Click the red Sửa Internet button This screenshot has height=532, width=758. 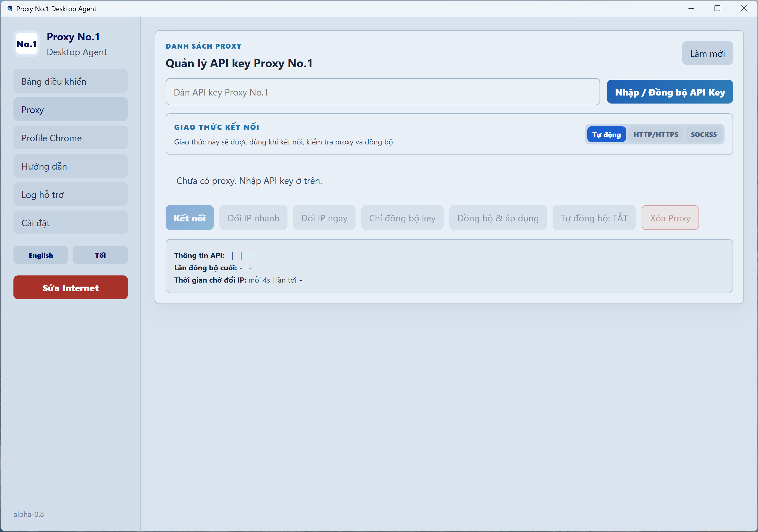pyautogui.click(x=70, y=288)
